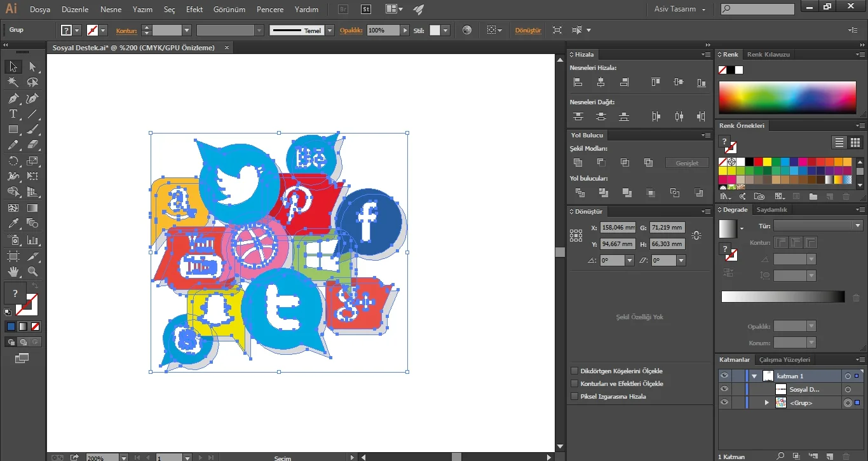Toggle Konturları ve Efektleri Ölçekle checkbox
This screenshot has width=868, height=461.
pyautogui.click(x=574, y=383)
